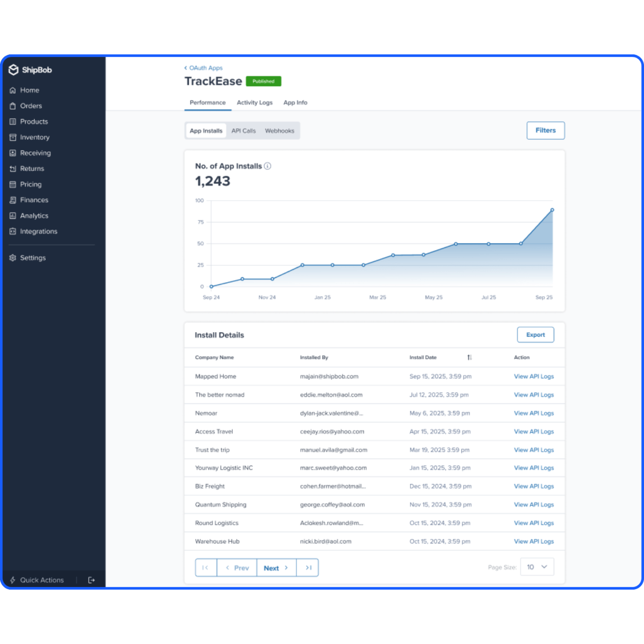View API Logs for Warehouse Hub
Screen dimensions: 644x644
pyautogui.click(x=534, y=541)
